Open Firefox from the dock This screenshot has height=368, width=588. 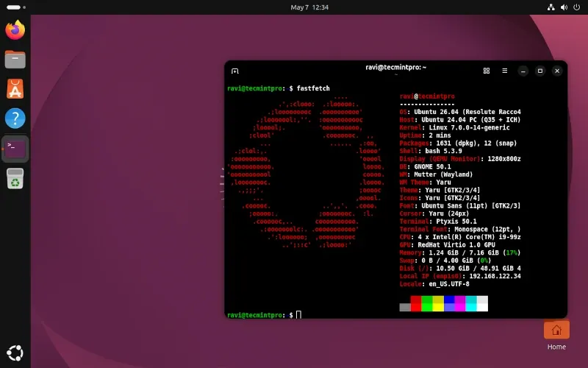(15, 29)
